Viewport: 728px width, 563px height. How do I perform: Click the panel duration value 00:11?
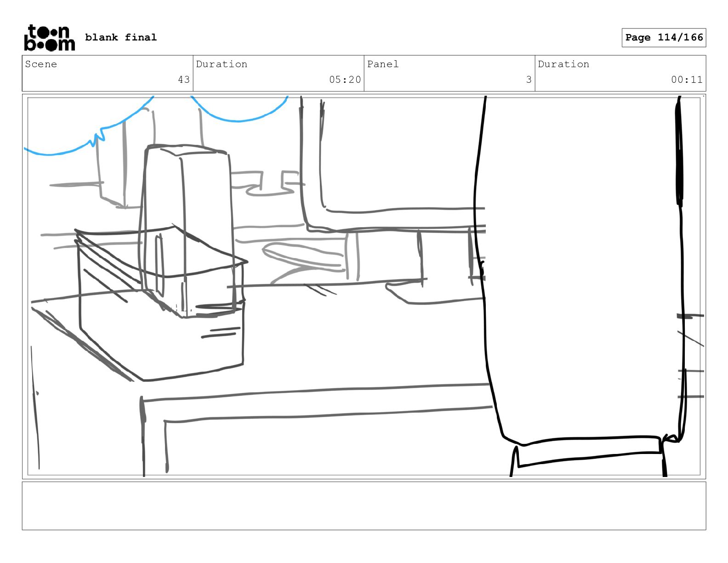[687, 80]
